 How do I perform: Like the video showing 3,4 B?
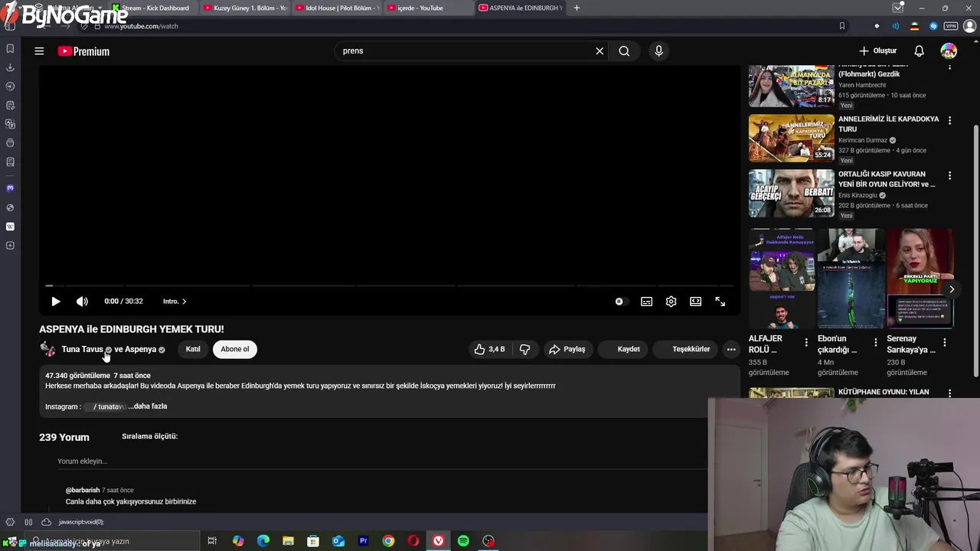pos(489,349)
